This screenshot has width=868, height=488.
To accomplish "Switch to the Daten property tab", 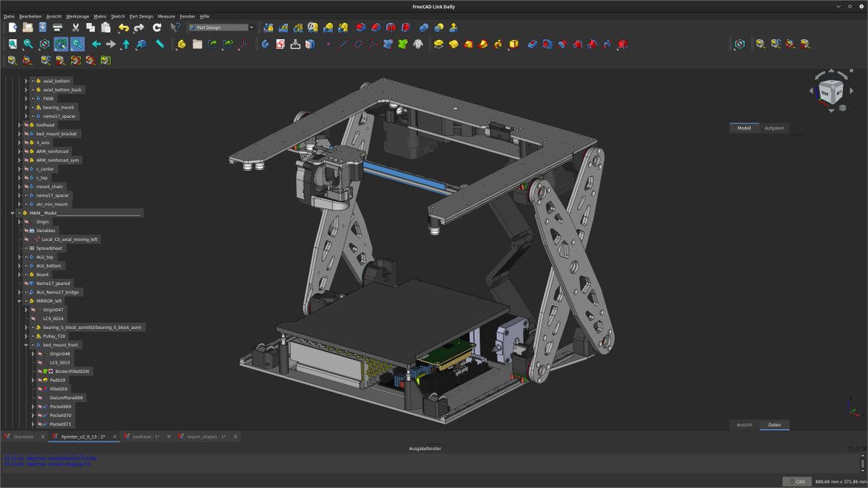I will pyautogui.click(x=774, y=425).
